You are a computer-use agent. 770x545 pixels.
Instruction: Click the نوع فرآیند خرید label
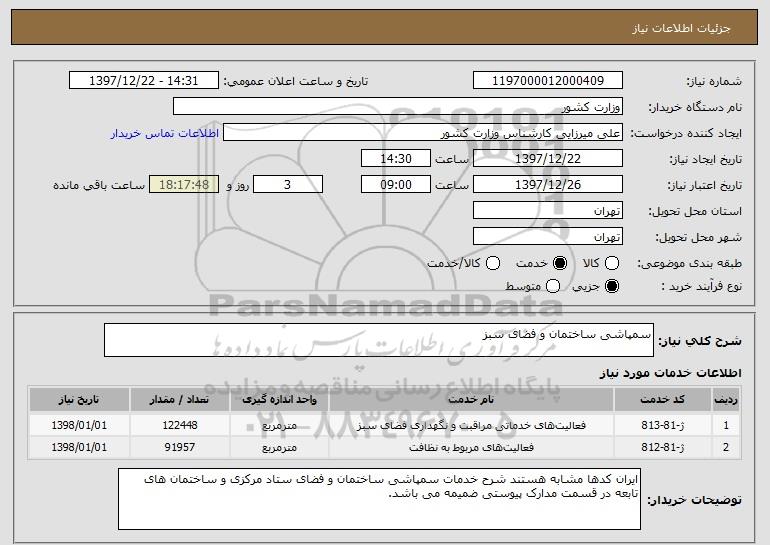701,286
